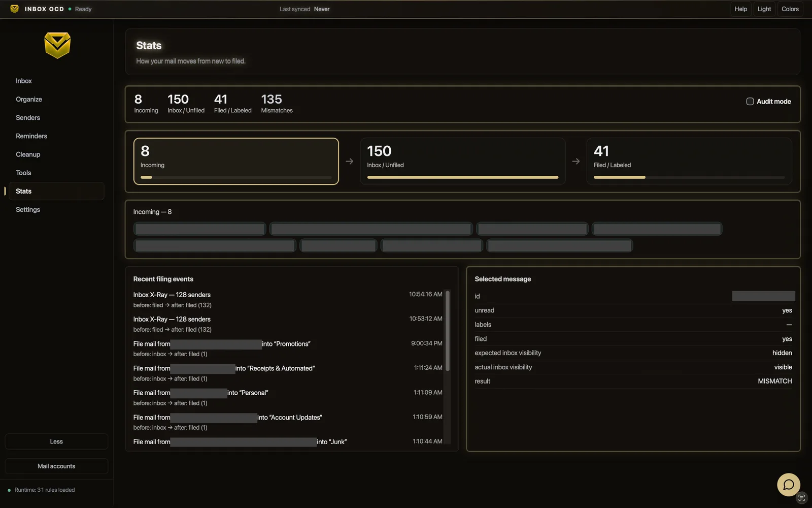Click the 135 Mismatches summary stat
Viewport: 812px width, 508px height.
pyautogui.click(x=277, y=103)
